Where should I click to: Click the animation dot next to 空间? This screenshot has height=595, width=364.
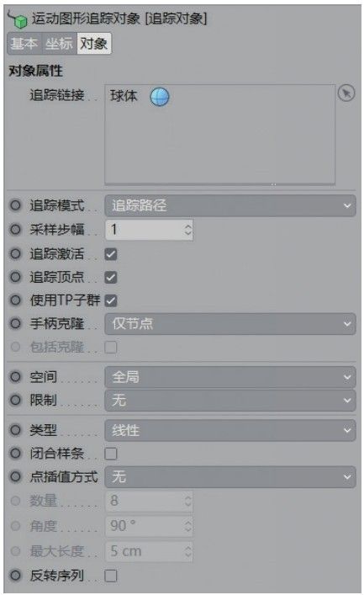[x=15, y=377]
